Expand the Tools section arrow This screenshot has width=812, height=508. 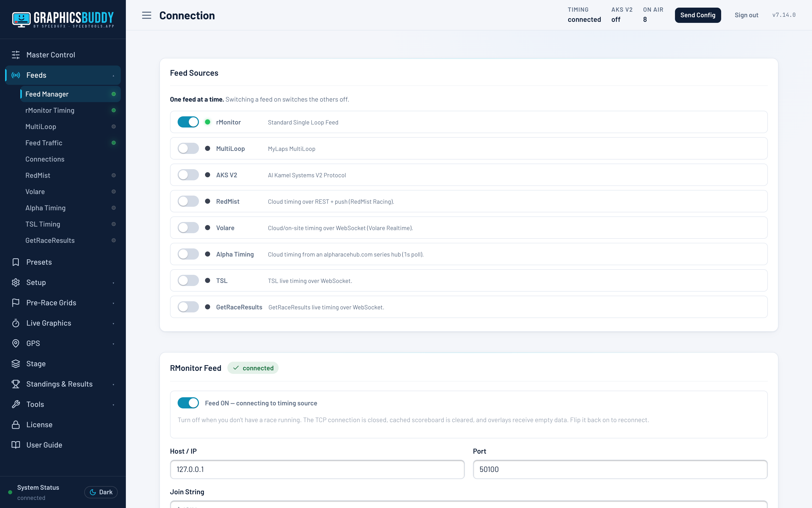point(113,405)
